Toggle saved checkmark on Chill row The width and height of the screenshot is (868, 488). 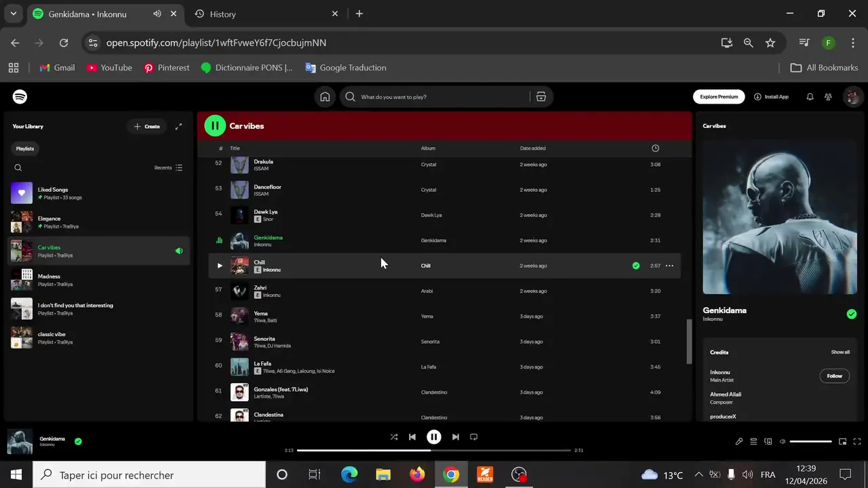(x=636, y=266)
